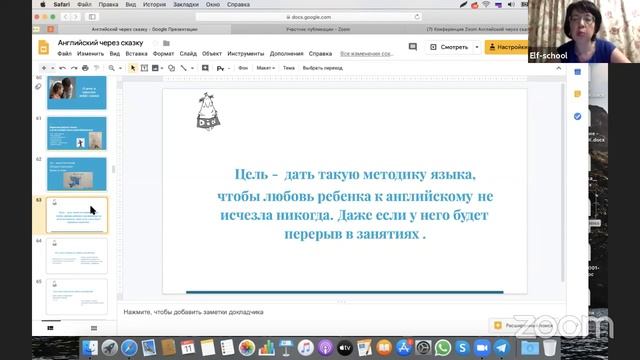
Task: Start slideshow with Смотреть button
Action: (449, 47)
